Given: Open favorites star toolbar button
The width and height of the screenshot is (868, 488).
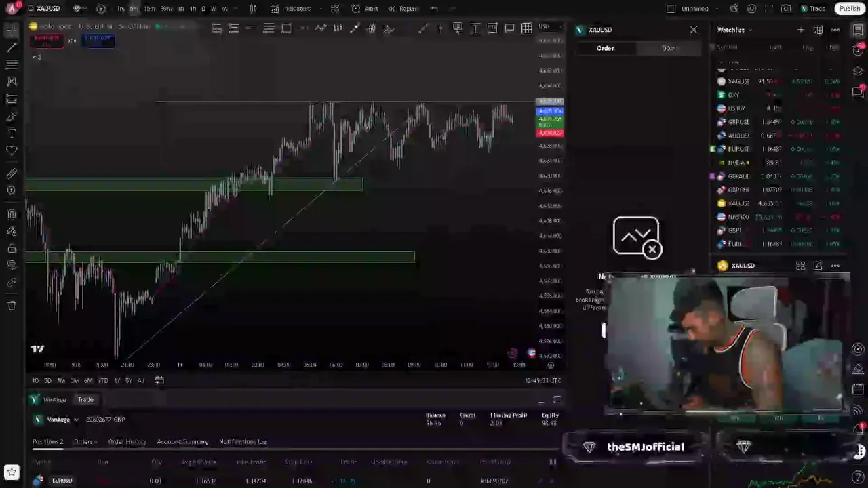Looking at the screenshot, I should pos(12,472).
